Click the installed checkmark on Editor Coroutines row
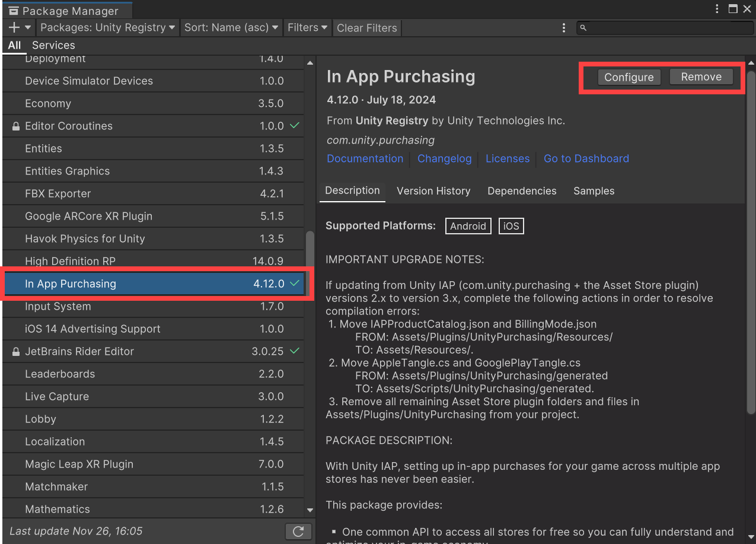Image resolution: width=756 pixels, height=544 pixels. click(295, 126)
